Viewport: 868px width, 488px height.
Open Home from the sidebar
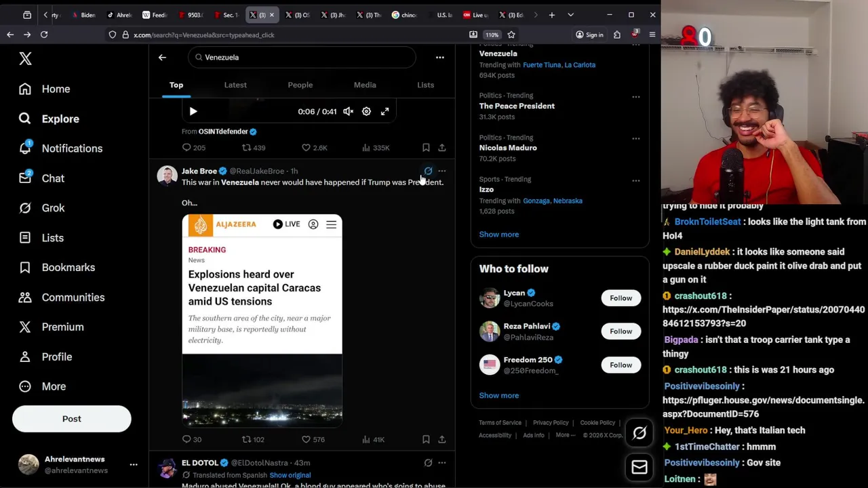[45, 89]
